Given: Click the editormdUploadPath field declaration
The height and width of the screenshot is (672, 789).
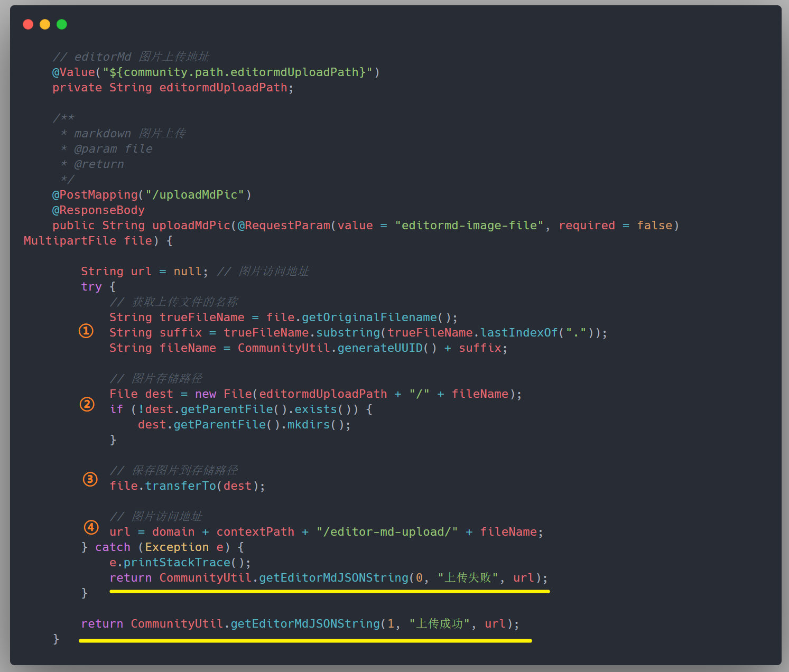Looking at the screenshot, I should [x=173, y=88].
